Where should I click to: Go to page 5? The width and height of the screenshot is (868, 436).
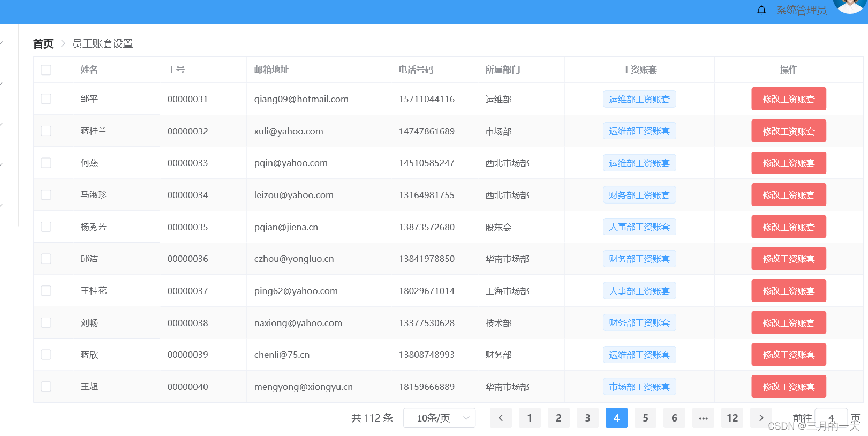(645, 418)
